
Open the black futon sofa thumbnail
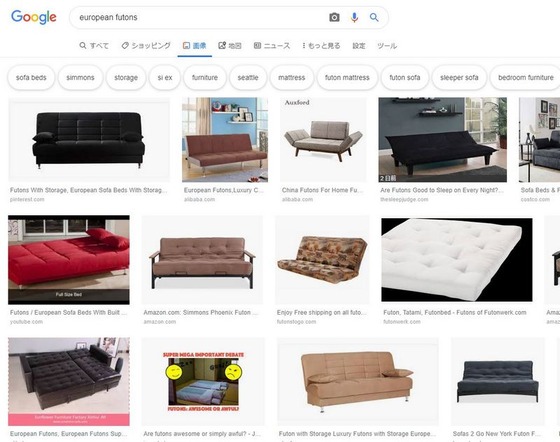[89, 140]
